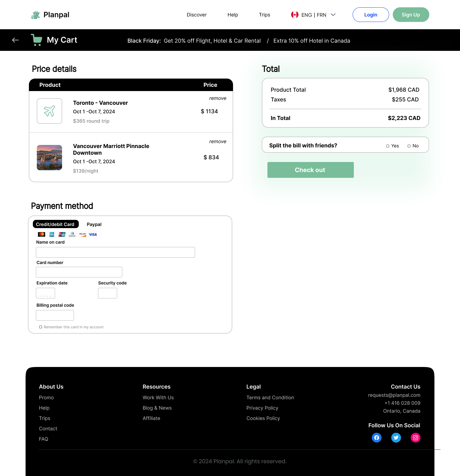Open the Twitter social icon
The width and height of the screenshot is (460, 476).
click(x=396, y=438)
